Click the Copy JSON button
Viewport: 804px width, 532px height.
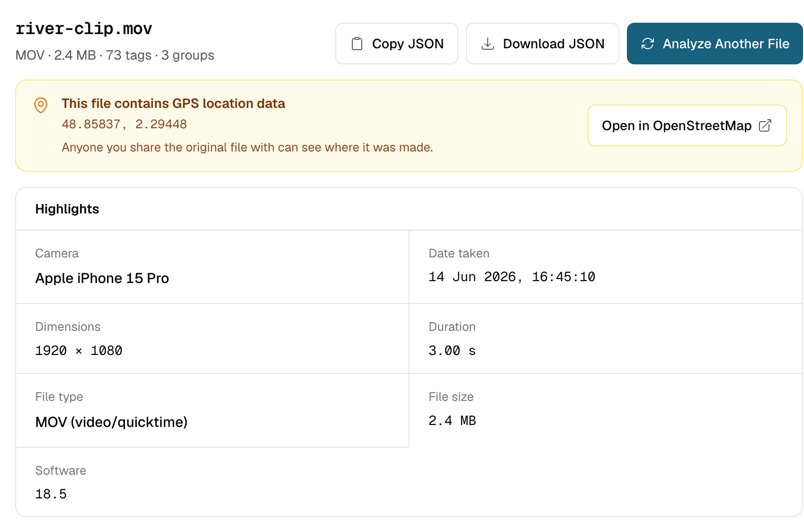coord(397,44)
